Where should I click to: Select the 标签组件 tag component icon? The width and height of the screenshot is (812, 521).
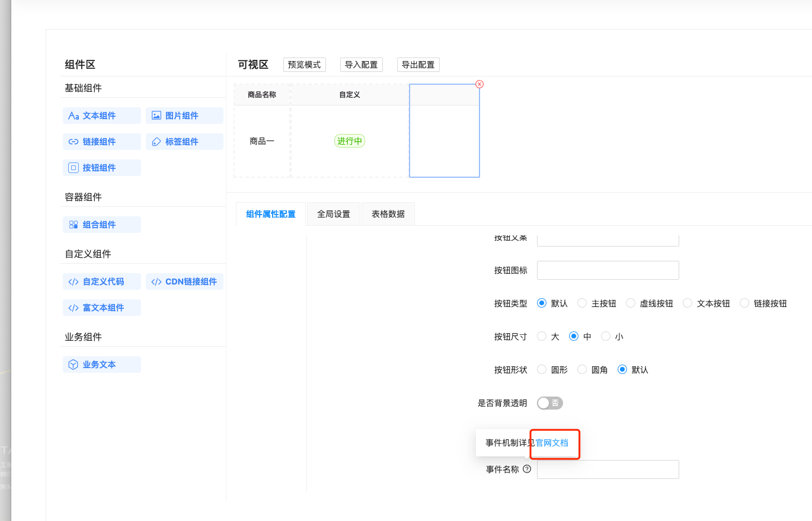(x=156, y=142)
